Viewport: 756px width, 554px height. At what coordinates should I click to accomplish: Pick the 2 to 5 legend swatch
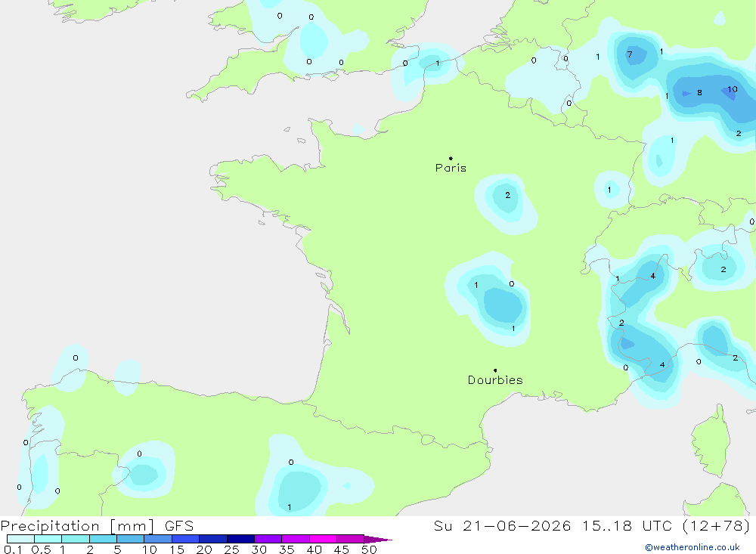coord(103,539)
